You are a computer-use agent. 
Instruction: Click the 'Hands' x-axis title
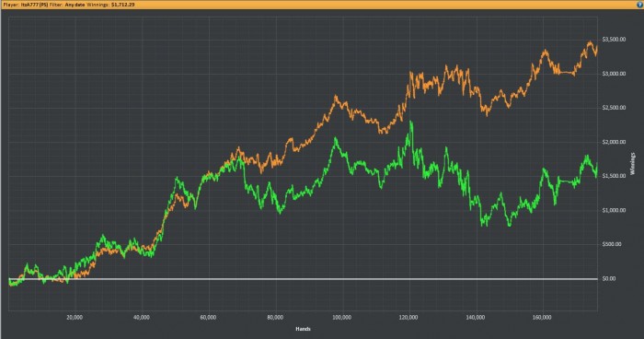pyautogui.click(x=303, y=329)
